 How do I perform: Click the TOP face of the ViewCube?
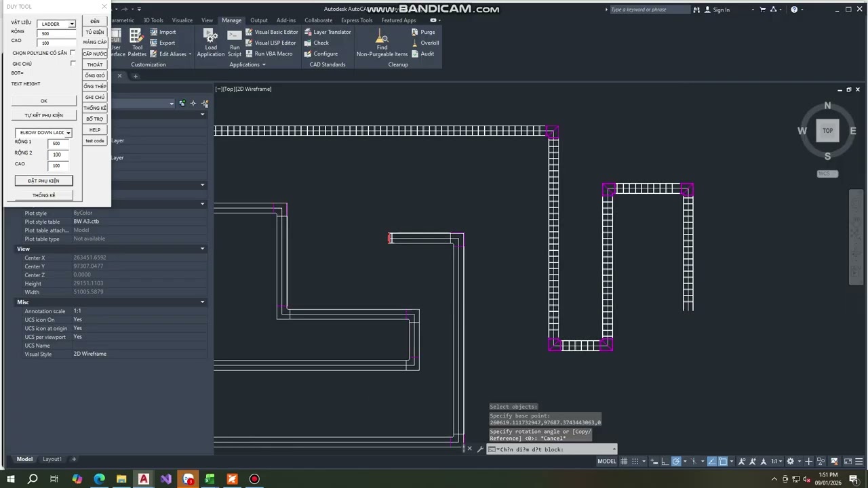click(x=827, y=131)
